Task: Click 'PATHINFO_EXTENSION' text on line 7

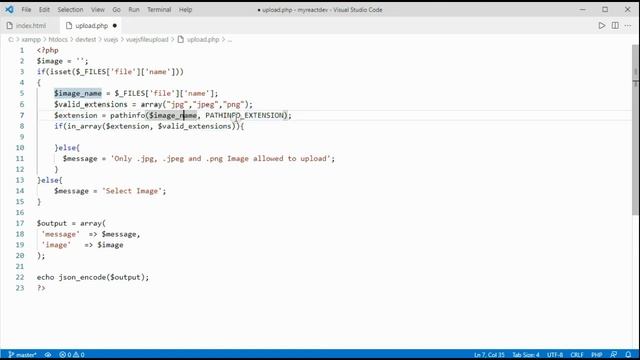Action: [244, 115]
